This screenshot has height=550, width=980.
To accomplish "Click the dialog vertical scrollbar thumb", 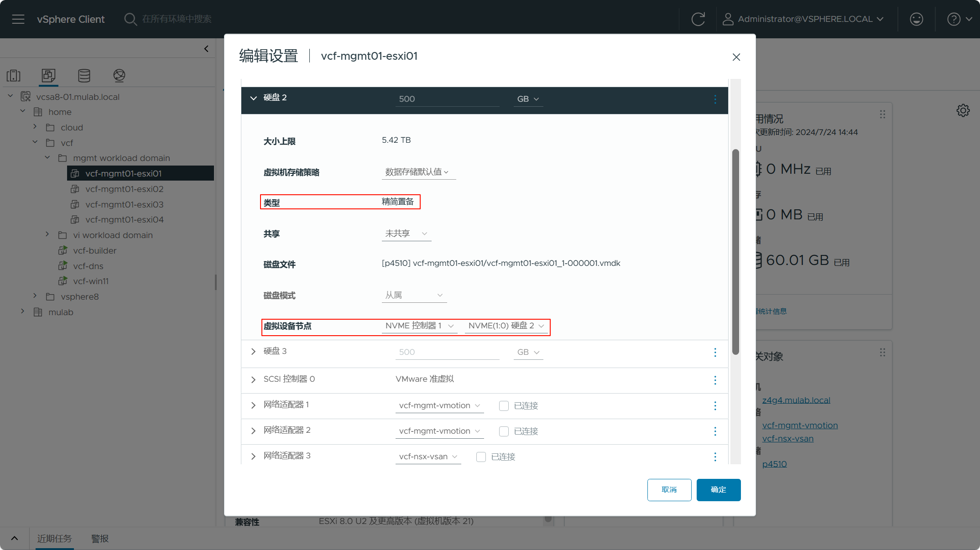I will tap(735, 252).
